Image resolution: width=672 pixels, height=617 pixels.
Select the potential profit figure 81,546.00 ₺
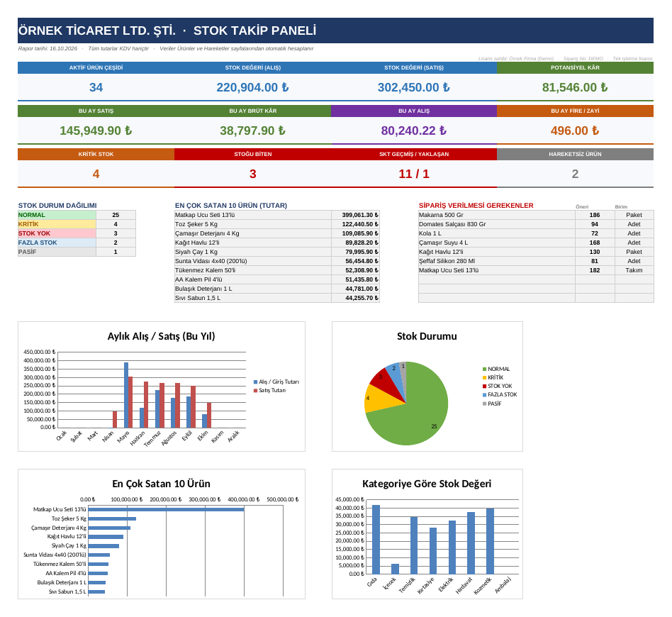(575, 87)
